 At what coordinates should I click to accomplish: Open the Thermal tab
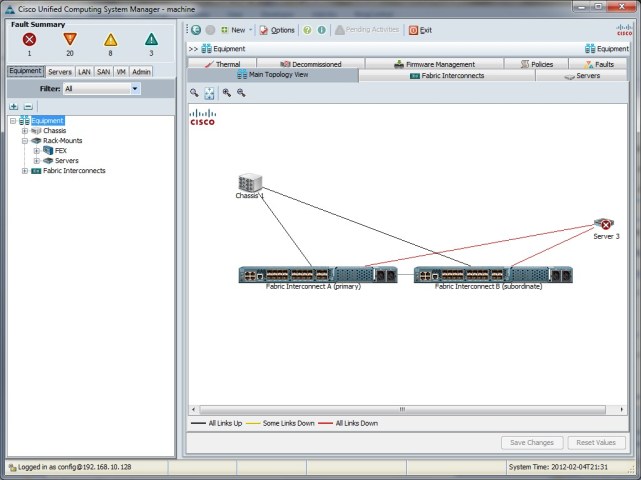coord(222,64)
